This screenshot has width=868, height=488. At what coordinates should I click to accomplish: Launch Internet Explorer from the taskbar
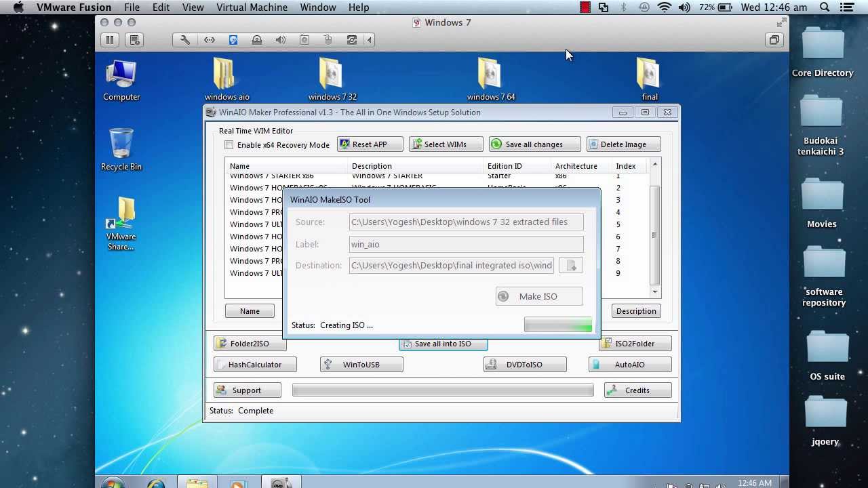(156, 484)
